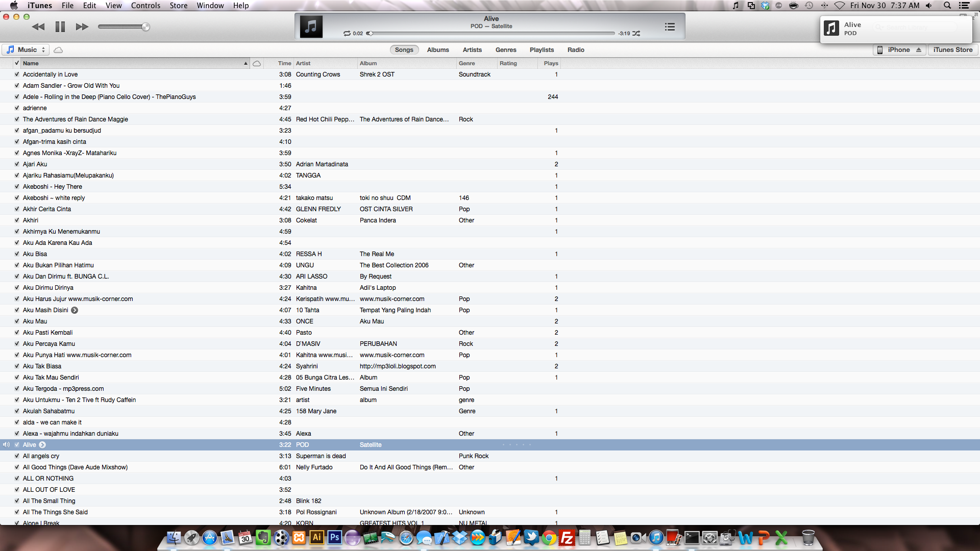Click the album artwork in now playing display
This screenshot has width=980, height=551.
coord(311,27)
